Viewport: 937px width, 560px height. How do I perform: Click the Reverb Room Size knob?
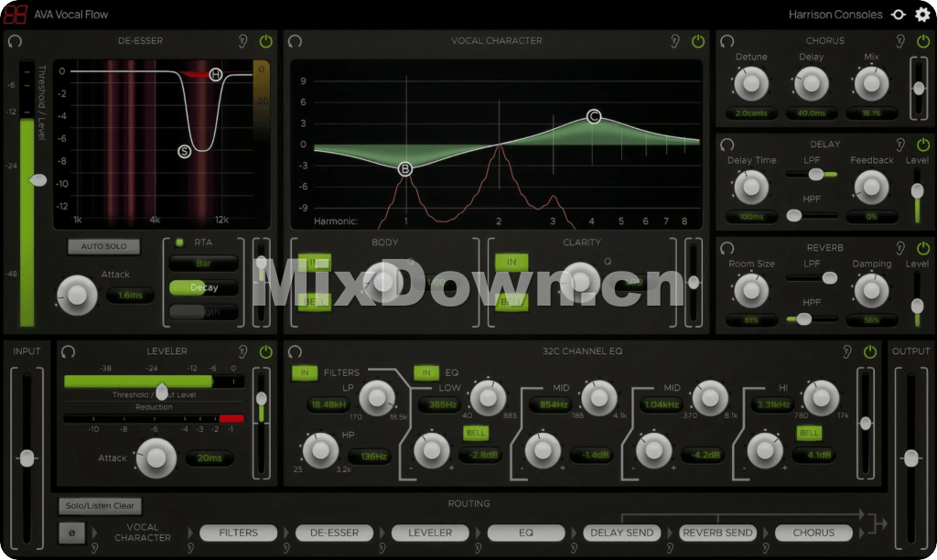(751, 290)
